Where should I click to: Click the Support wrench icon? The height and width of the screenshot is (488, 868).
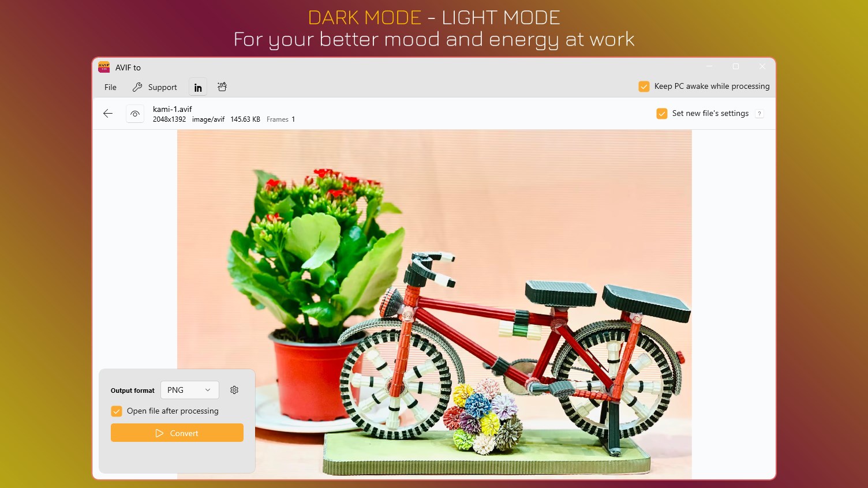137,87
